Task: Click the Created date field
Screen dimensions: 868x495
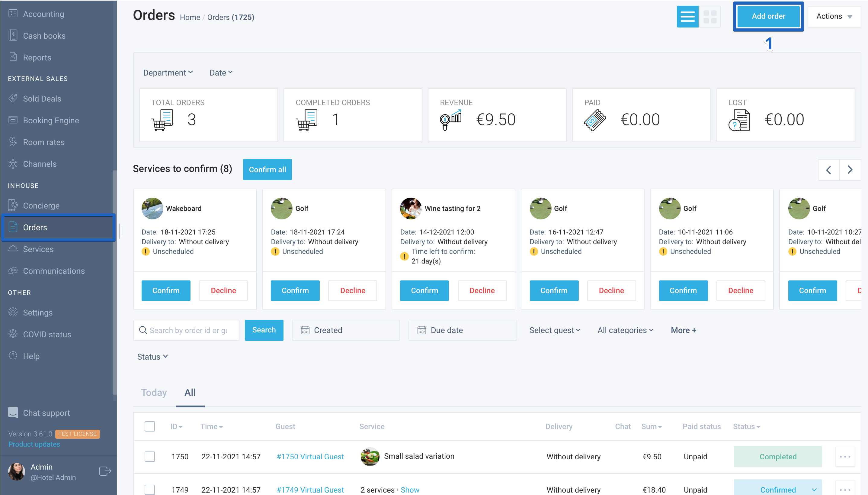Action: click(346, 330)
